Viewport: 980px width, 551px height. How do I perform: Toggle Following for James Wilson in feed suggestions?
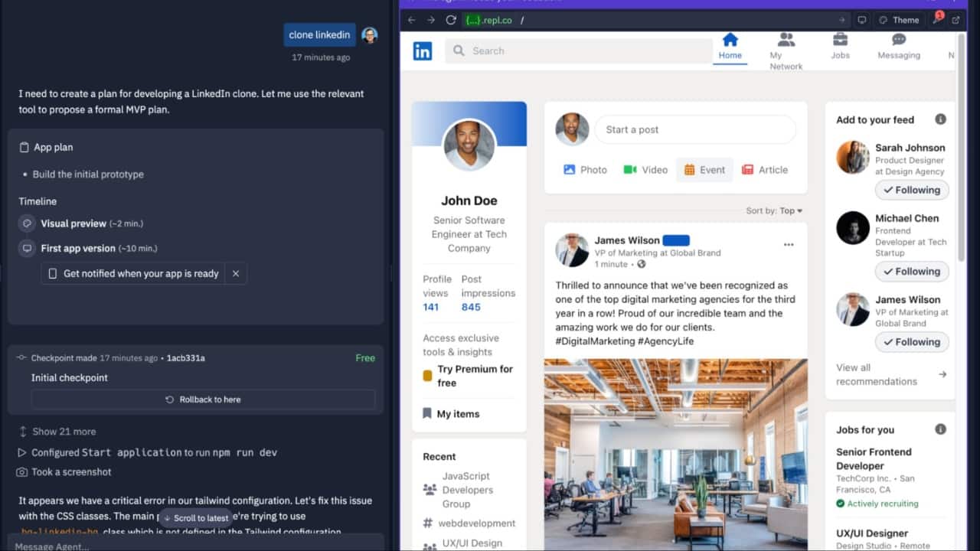[912, 341]
